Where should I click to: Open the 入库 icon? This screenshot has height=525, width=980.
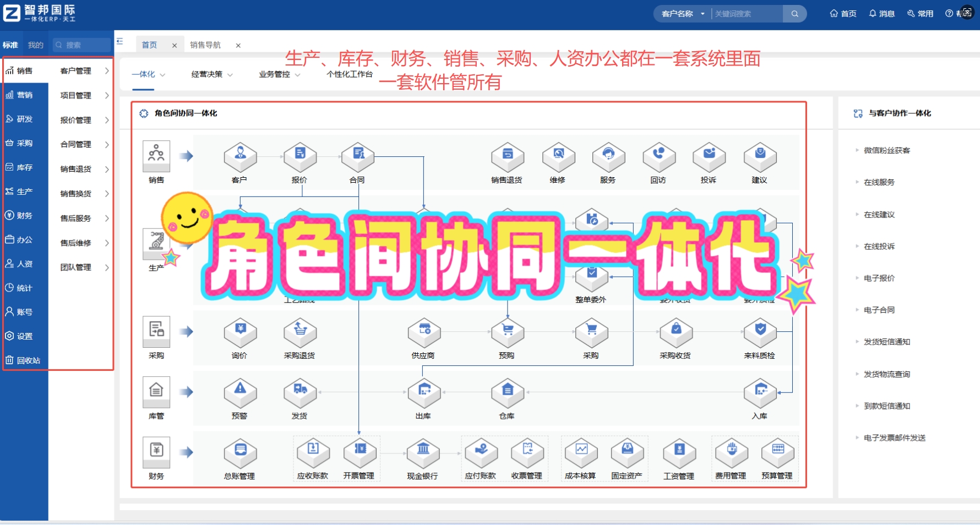click(x=760, y=393)
